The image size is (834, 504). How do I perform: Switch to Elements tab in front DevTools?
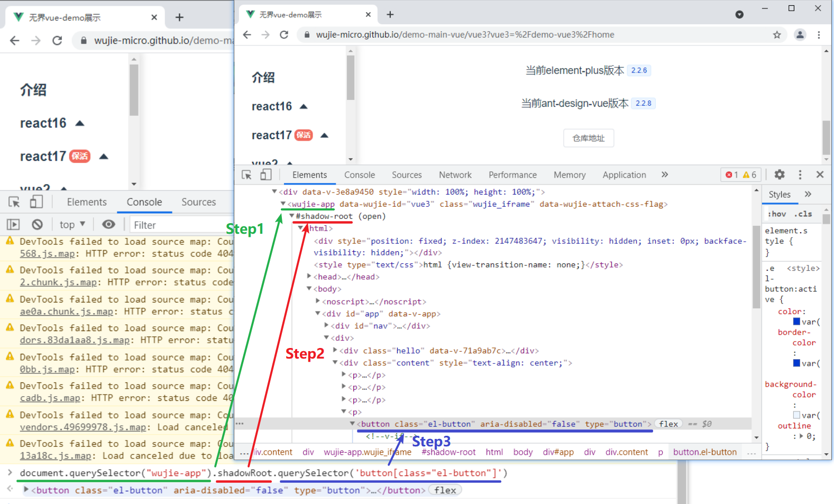click(309, 175)
